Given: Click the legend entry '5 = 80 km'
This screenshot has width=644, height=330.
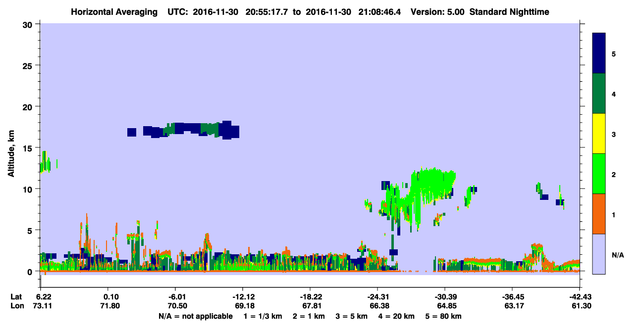Looking at the screenshot, I should 444,316.
